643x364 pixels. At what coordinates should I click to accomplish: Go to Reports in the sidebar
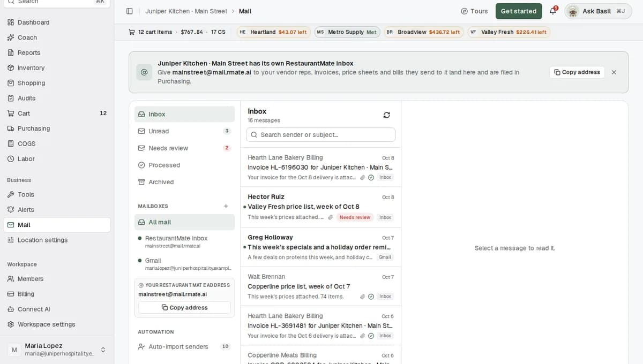(x=57, y=52)
